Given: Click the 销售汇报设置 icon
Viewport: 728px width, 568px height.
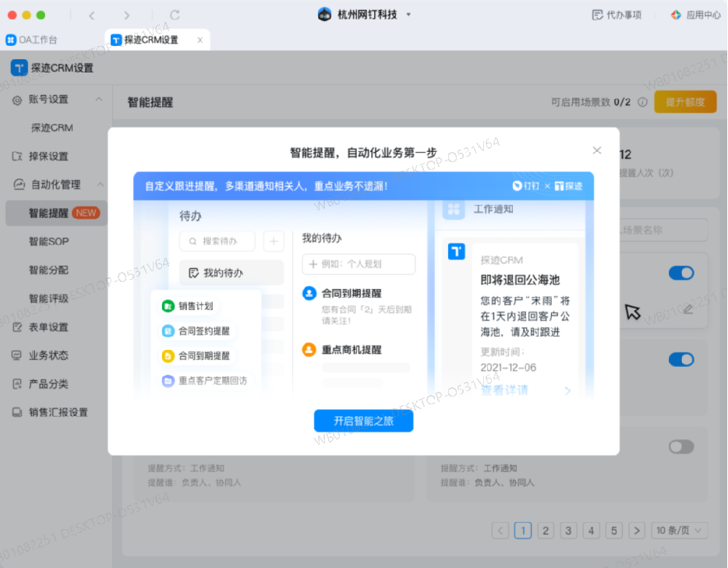Looking at the screenshot, I should point(17,412).
